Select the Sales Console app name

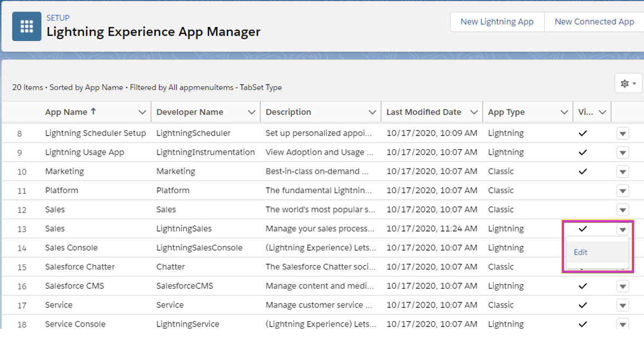click(71, 248)
